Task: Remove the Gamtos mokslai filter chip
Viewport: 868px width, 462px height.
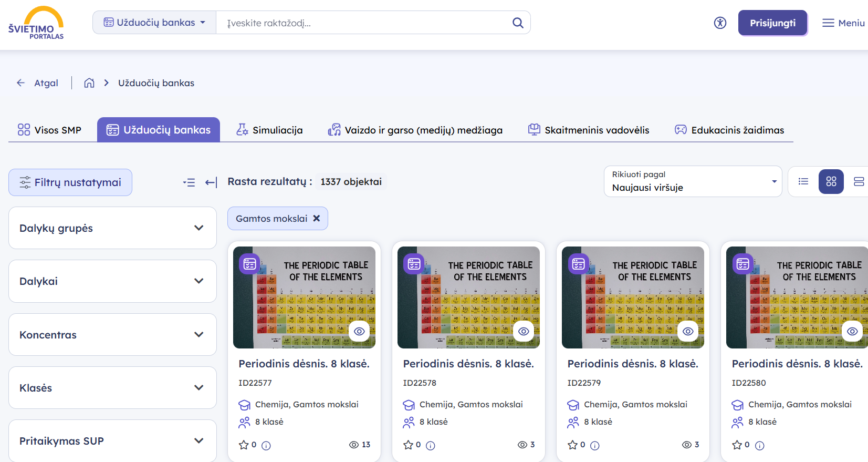Action: click(317, 218)
